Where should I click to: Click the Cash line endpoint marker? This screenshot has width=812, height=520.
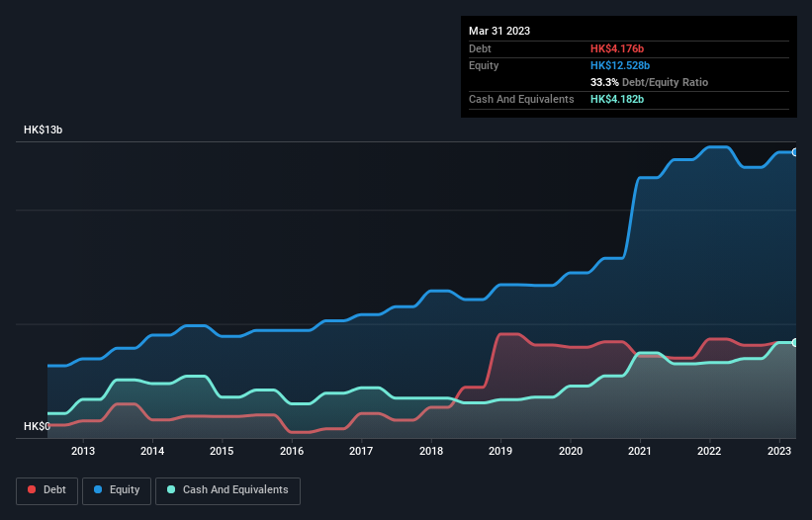point(795,342)
